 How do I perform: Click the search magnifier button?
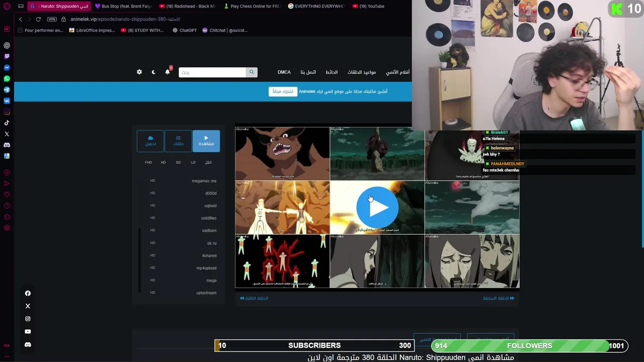pyautogui.click(x=252, y=72)
